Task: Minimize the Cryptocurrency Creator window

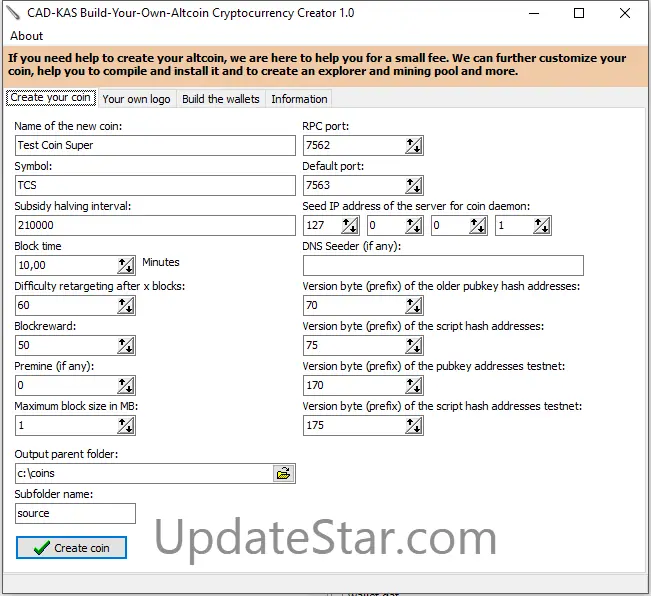Action: 534,13
